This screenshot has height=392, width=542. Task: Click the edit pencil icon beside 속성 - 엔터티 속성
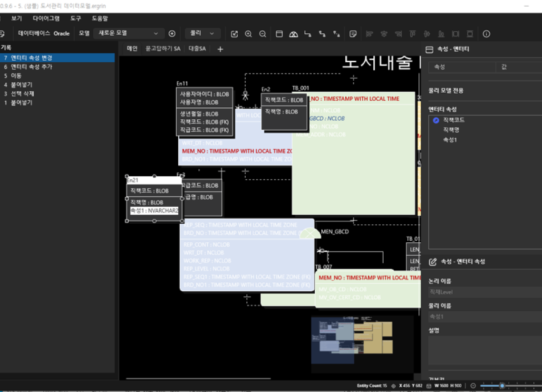tap(433, 262)
